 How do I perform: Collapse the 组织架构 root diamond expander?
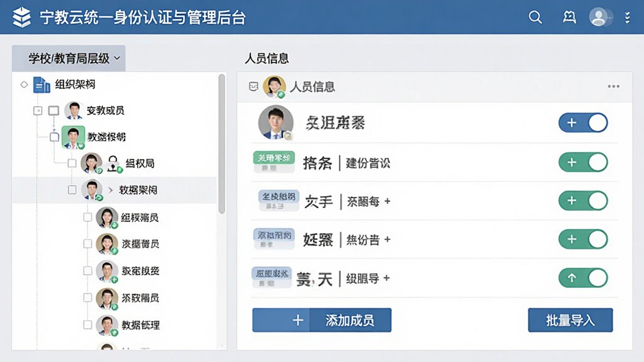pyautogui.click(x=25, y=85)
